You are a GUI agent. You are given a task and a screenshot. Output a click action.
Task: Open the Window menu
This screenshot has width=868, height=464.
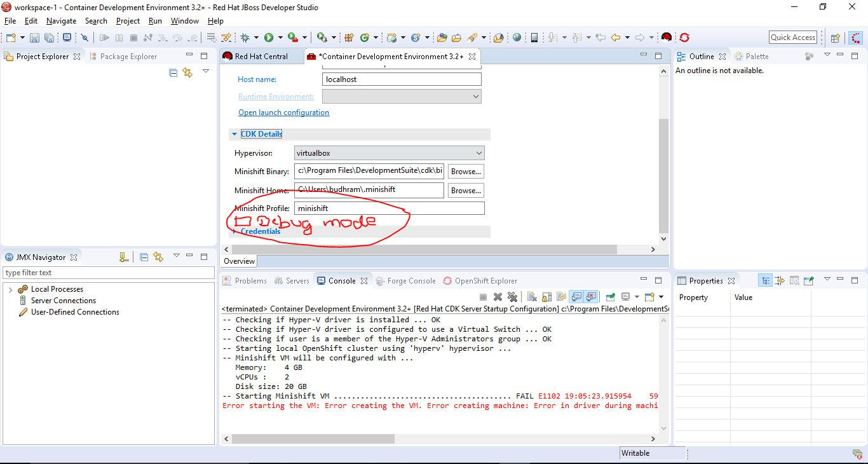185,21
